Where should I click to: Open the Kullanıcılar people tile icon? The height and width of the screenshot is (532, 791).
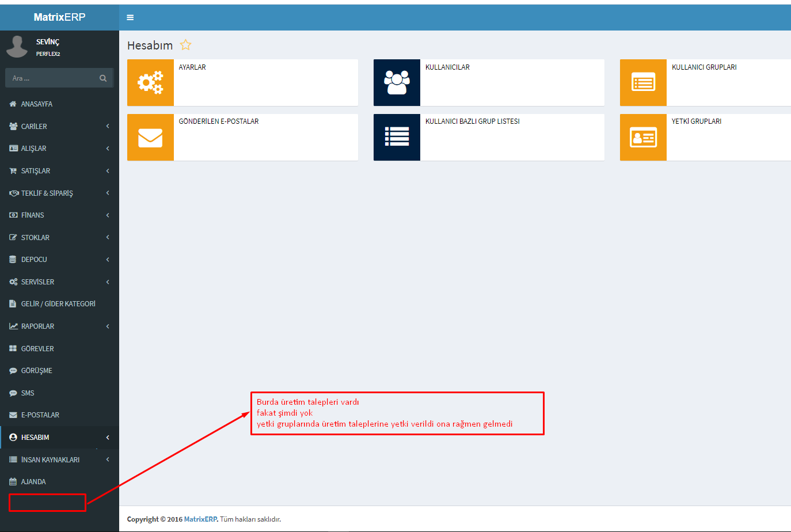(x=397, y=82)
